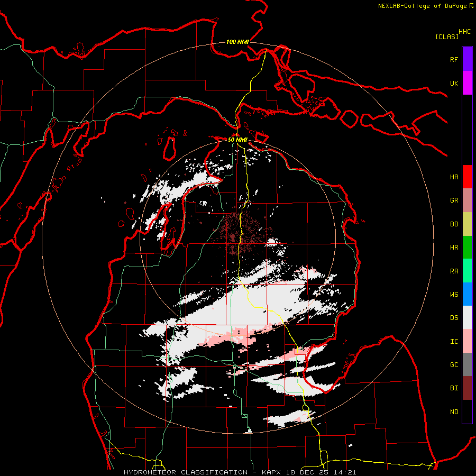Click the UK magenta legend swatch
476x476 pixels.
[467, 83]
